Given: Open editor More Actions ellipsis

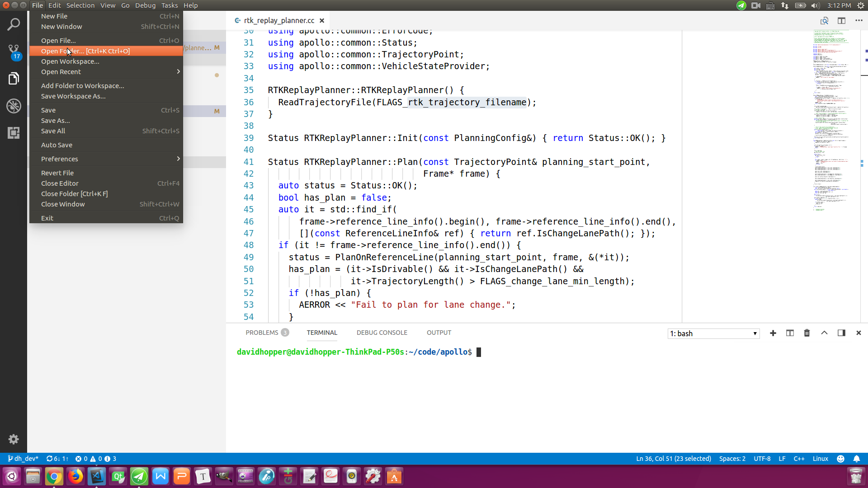Looking at the screenshot, I should pyautogui.click(x=859, y=21).
